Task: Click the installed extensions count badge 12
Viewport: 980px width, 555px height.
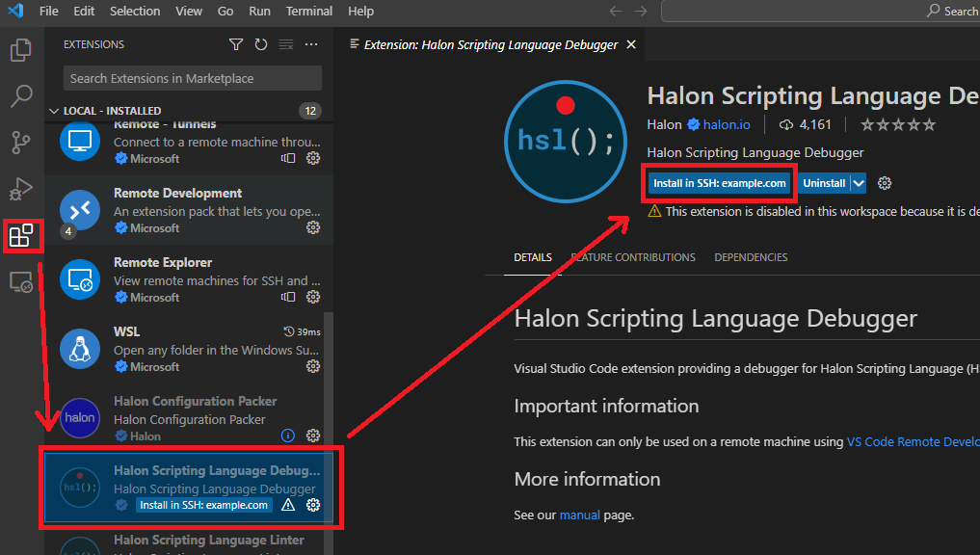Action: click(x=310, y=111)
